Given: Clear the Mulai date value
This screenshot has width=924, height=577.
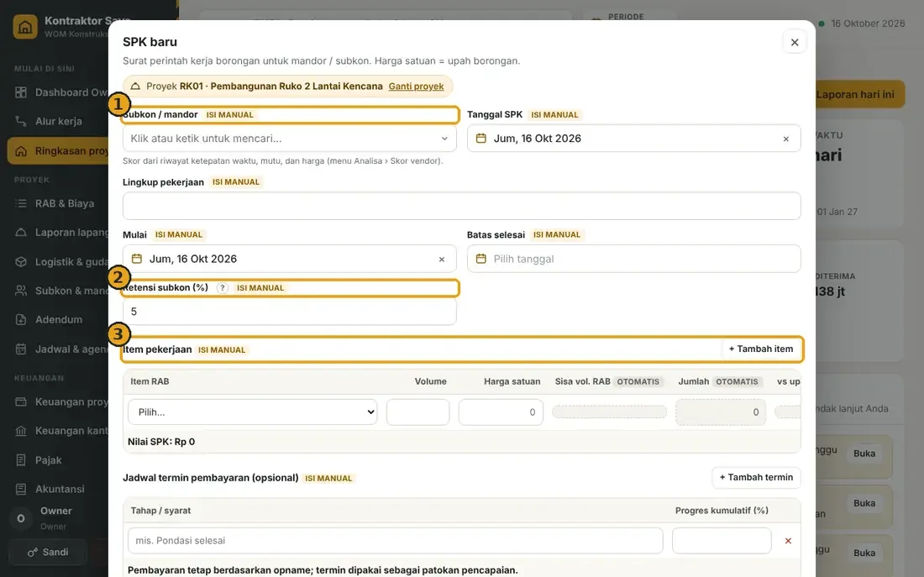Looking at the screenshot, I should [x=441, y=260].
